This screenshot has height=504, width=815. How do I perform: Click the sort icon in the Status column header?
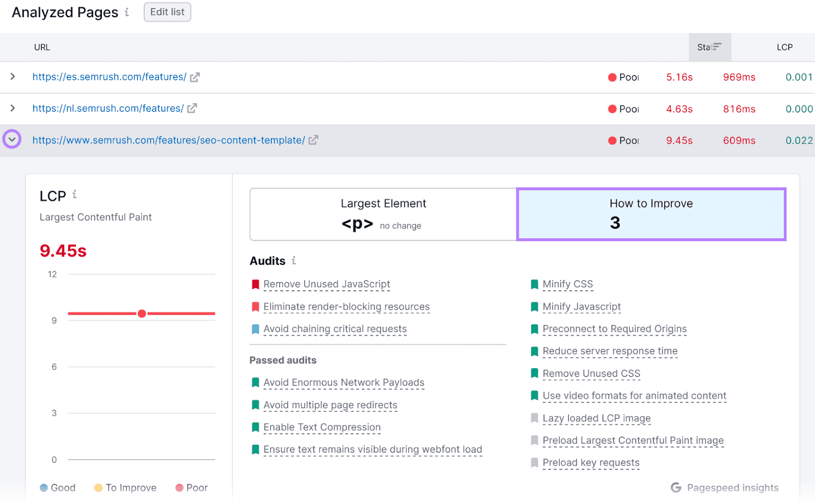point(718,46)
